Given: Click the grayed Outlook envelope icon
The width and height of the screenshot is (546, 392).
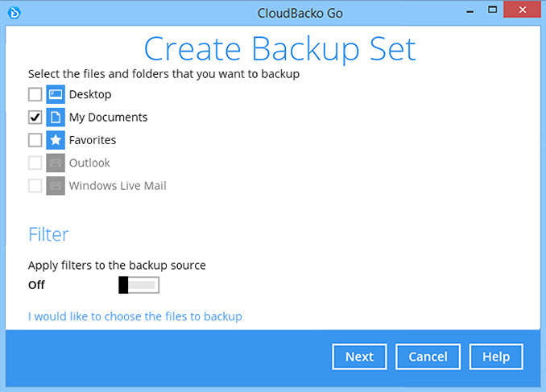Looking at the screenshot, I should coord(56,163).
